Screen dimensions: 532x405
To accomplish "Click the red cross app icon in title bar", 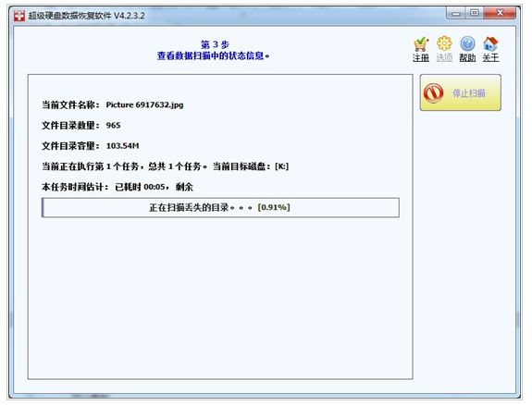I will (19, 16).
